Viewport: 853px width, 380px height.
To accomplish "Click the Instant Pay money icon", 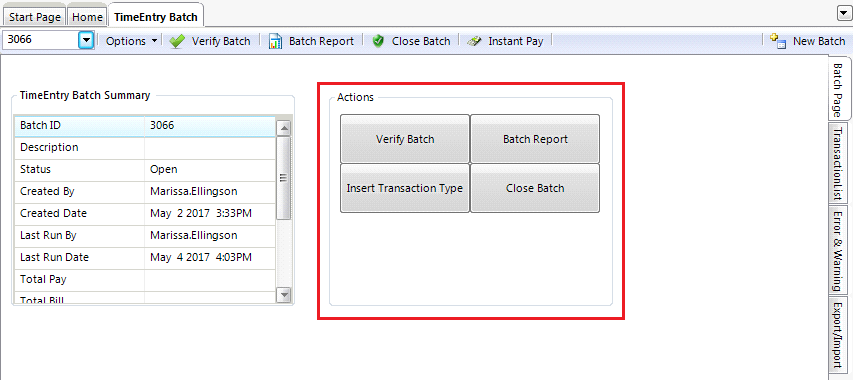I will [474, 41].
